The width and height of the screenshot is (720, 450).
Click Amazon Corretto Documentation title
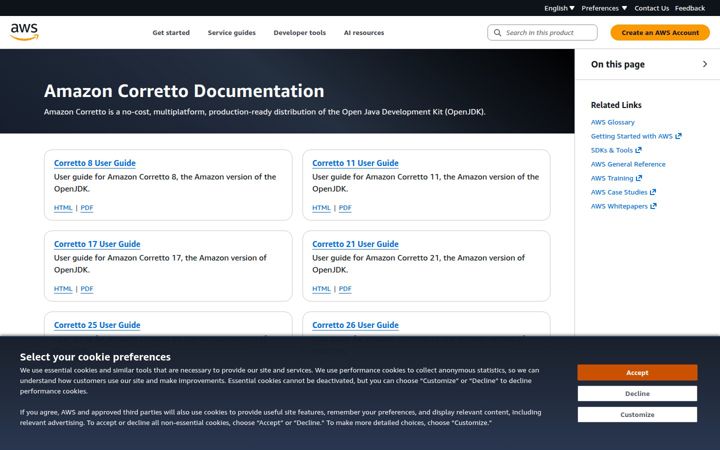tap(184, 91)
